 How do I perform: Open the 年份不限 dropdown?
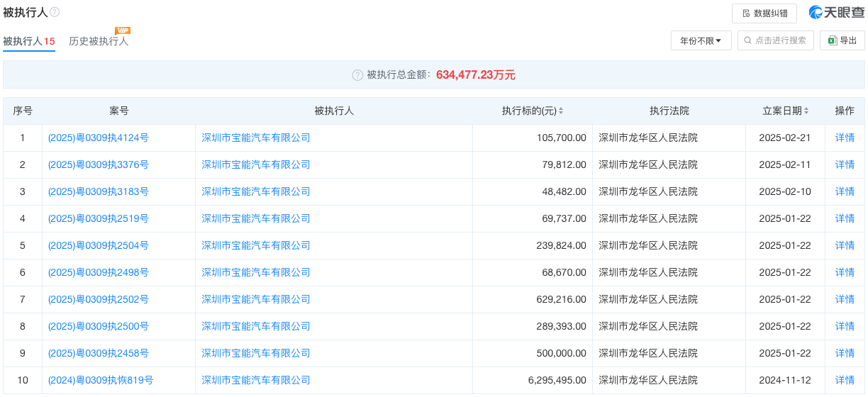701,40
